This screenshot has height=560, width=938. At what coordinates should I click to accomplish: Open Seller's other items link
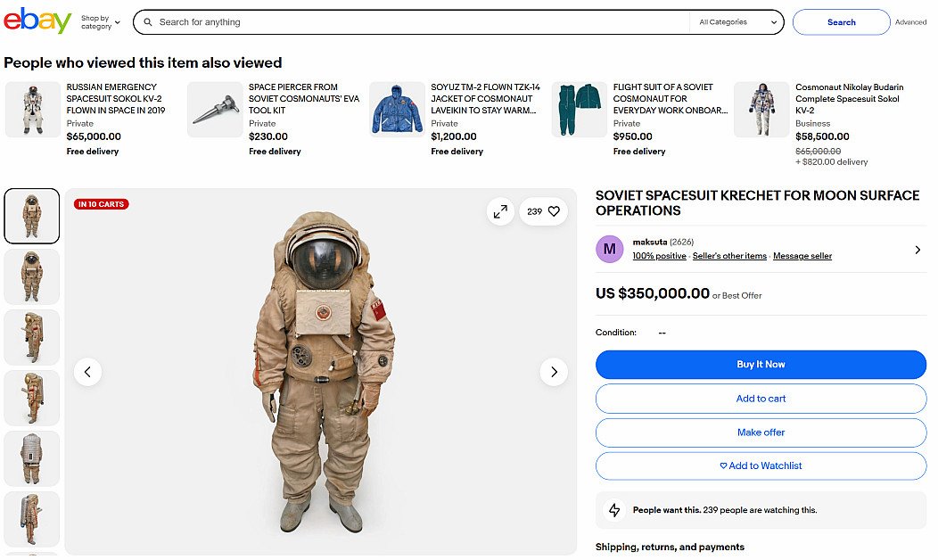tap(729, 256)
